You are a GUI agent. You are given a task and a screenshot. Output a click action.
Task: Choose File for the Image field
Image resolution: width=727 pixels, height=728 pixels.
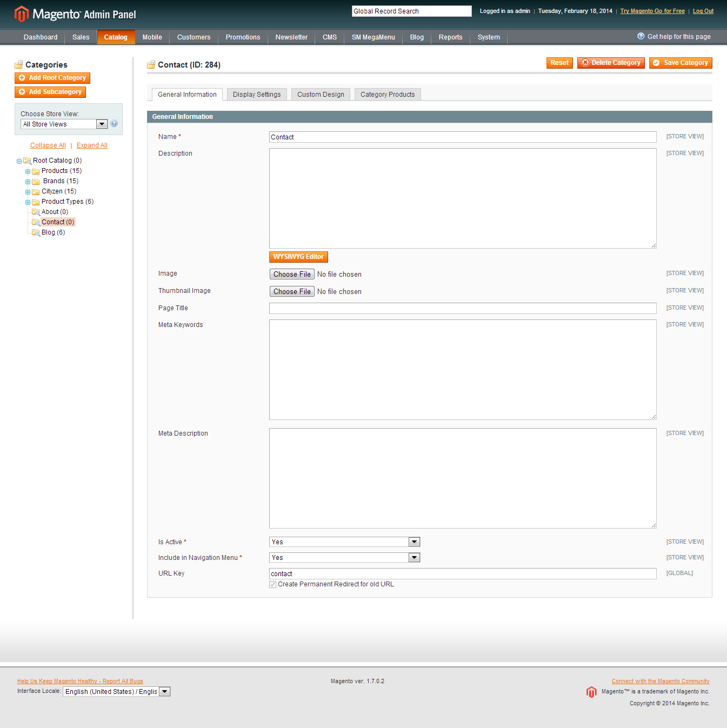tap(292, 274)
